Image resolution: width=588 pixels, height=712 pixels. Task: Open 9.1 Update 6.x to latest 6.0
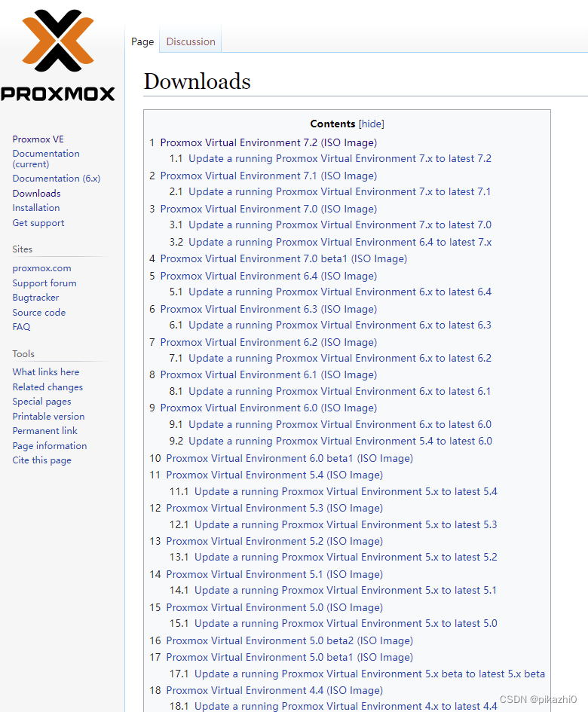340,425
